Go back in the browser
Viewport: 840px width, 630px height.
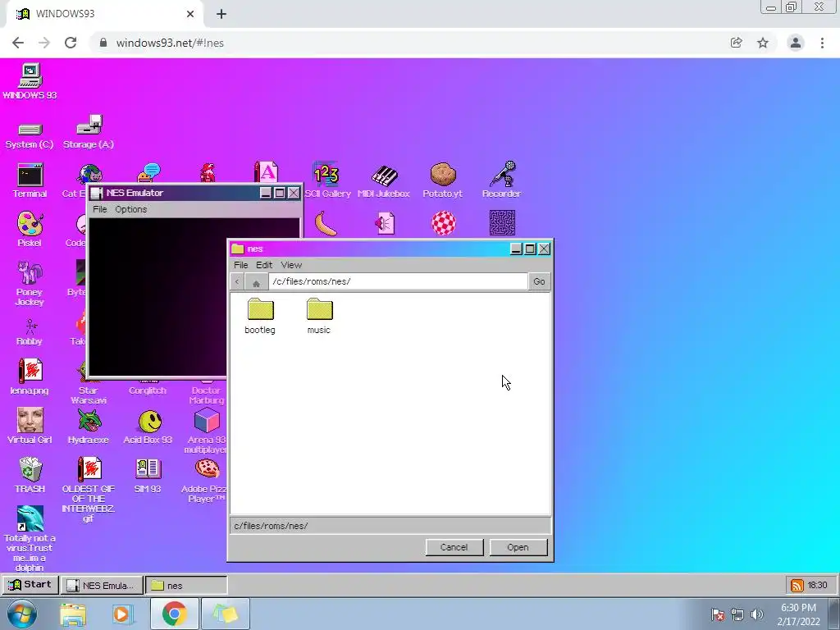point(18,43)
